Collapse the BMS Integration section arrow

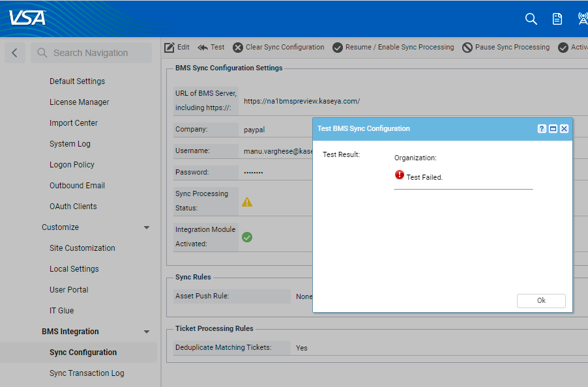(147, 332)
